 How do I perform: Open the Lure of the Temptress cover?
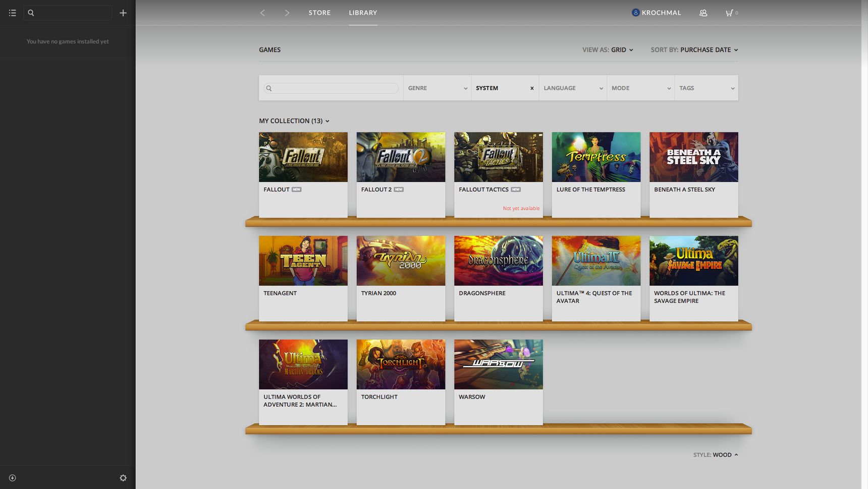[596, 157]
